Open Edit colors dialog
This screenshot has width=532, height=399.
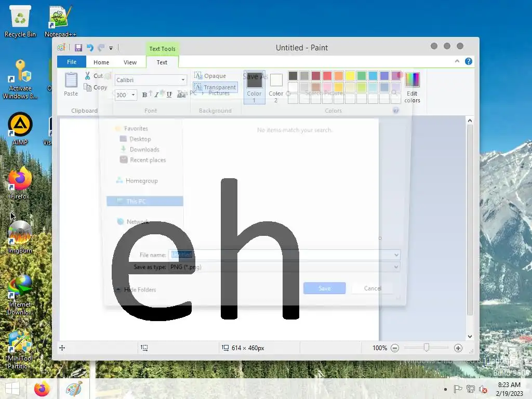pyautogui.click(x=412, y=87)
